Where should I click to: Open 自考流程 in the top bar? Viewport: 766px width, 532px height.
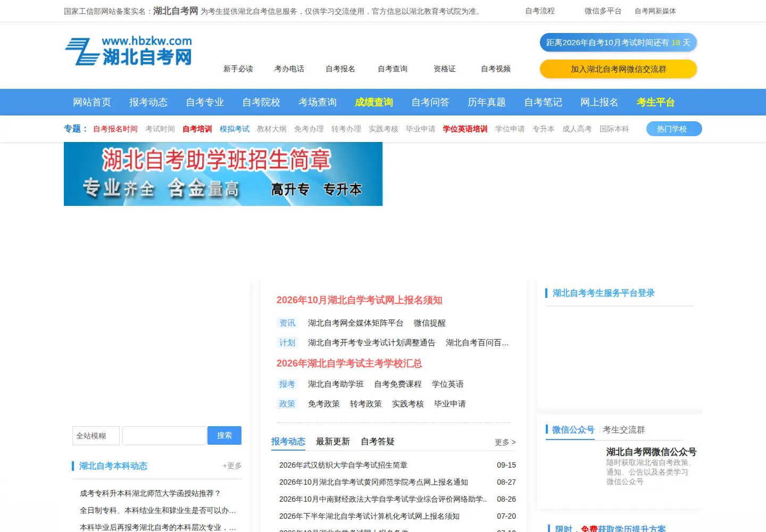tap(540, 11)
